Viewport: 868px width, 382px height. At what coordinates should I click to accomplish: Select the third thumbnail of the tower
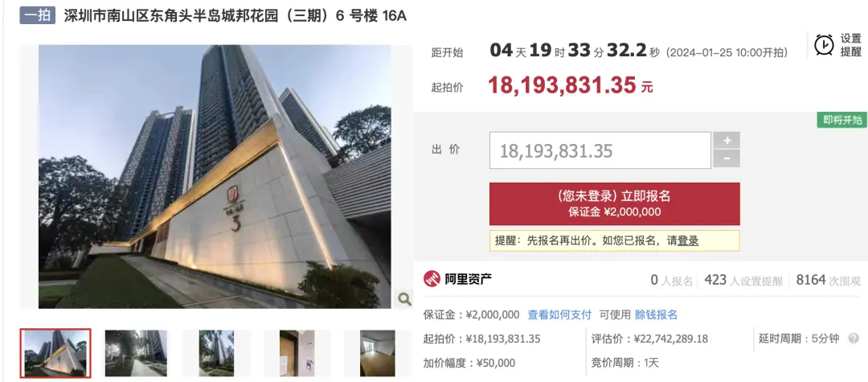pos(216,353)
